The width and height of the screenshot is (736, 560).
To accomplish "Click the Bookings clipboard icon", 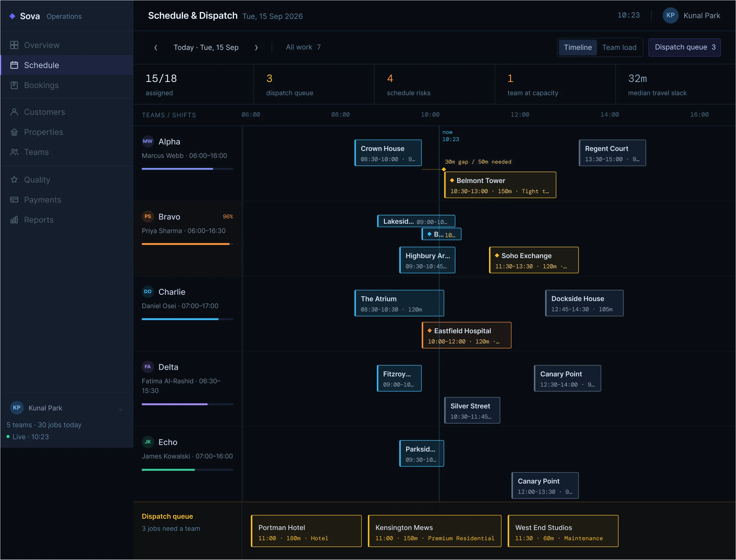I will 14,85.
